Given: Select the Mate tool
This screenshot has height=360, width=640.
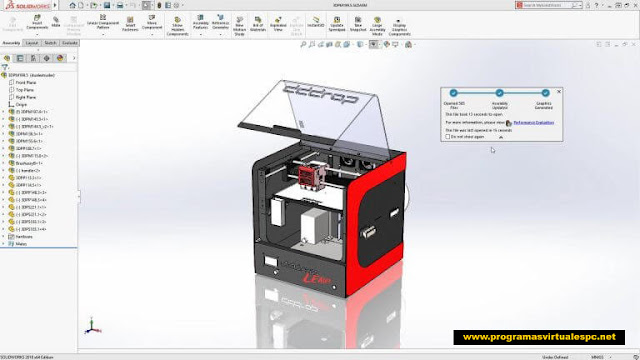Looking at the screenshot, I should click(56, 22).
